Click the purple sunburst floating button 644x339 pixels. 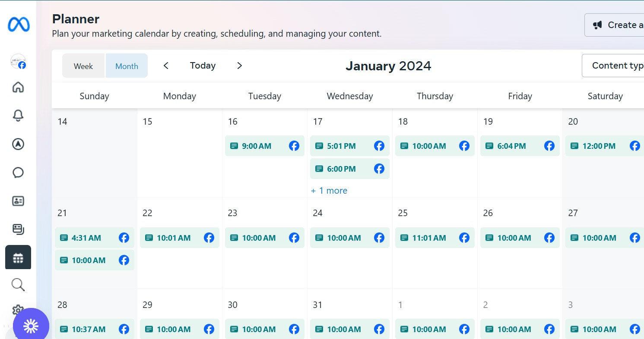click(x=31, y=326)
